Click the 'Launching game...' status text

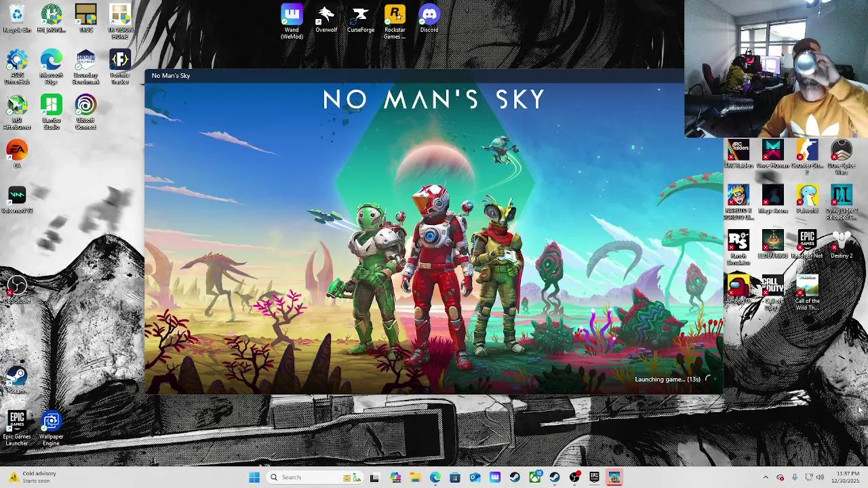pyautogui.click(x=667, y=380)
